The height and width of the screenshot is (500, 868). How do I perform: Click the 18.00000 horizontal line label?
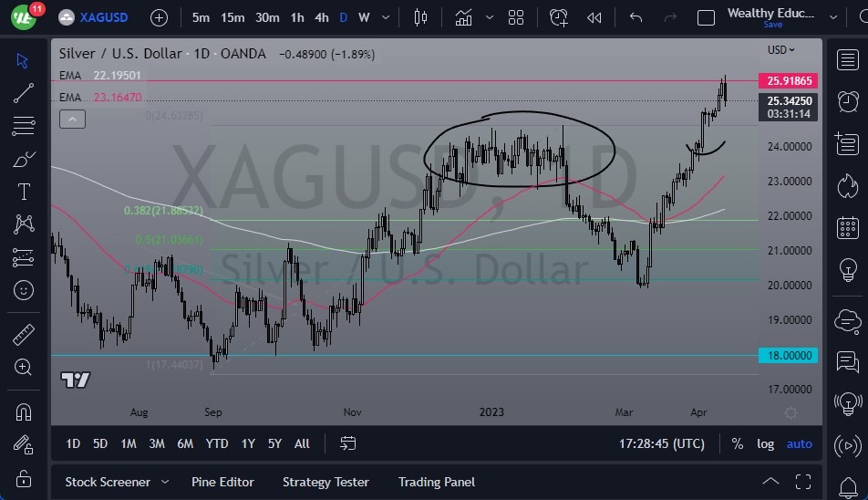(789, 356)
